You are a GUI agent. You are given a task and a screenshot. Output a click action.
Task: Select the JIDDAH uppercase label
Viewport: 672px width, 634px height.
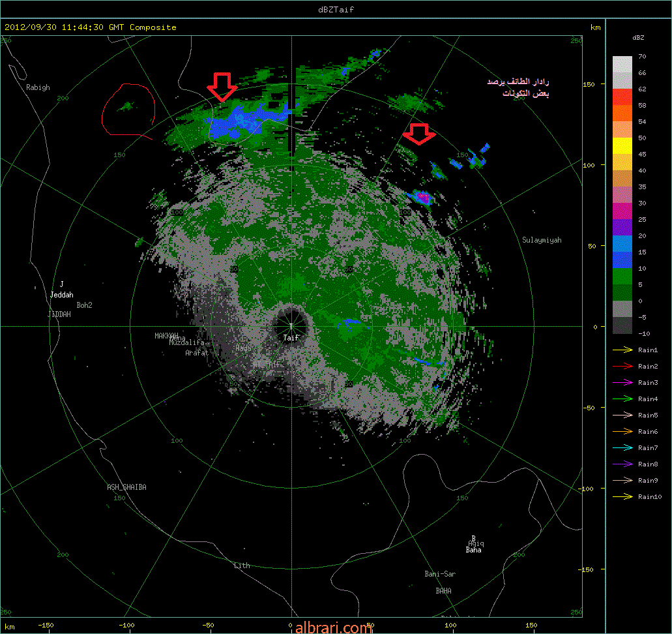point(59,314)
